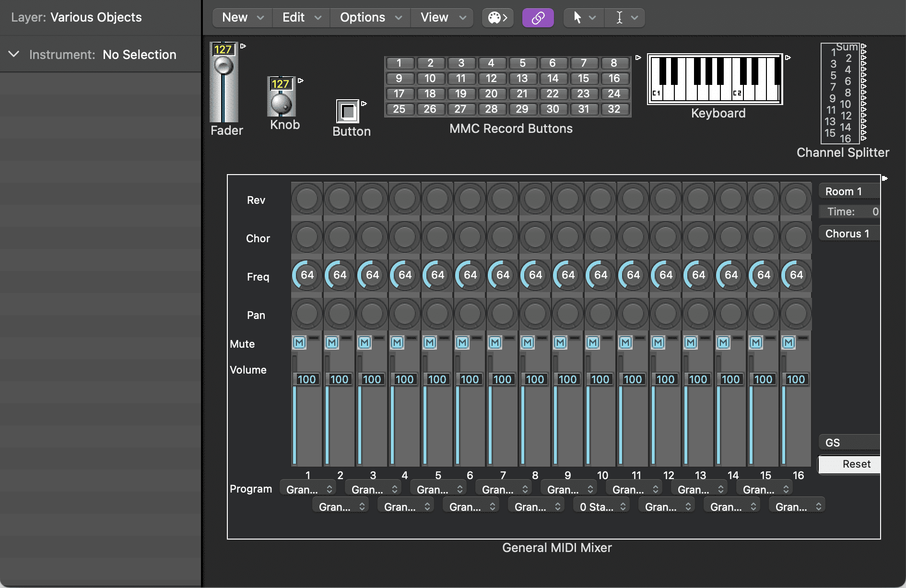Toggle mute on mixer channel 16

click(788, 342)
